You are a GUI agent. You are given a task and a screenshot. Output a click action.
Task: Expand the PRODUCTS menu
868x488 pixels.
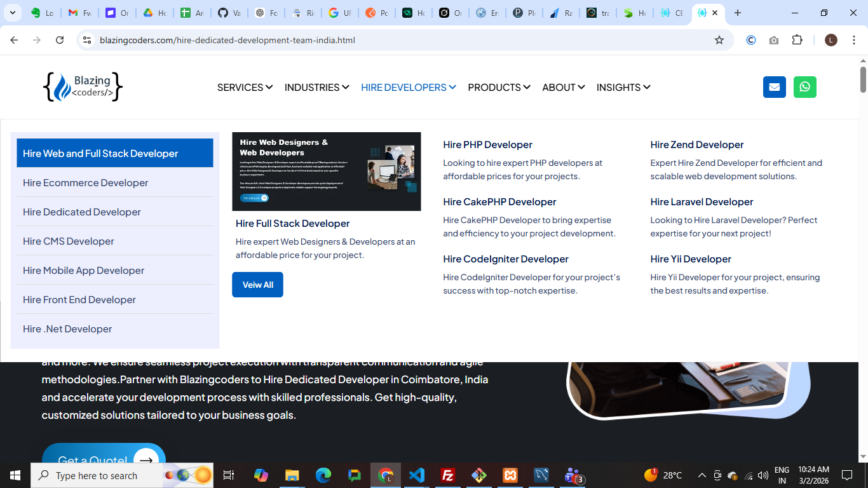(x=499, y=87)
